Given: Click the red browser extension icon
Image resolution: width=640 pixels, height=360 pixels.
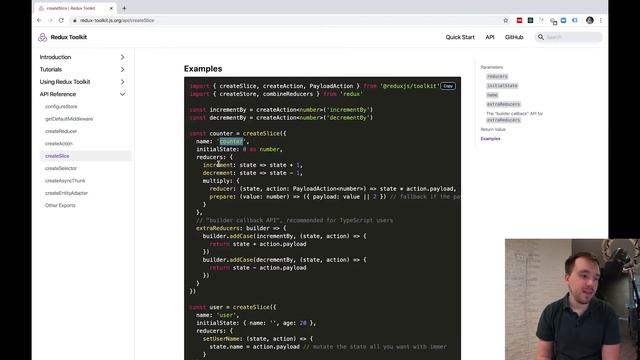Looking at the screenshot, I should pyautogui.click(x=519, y=20).
